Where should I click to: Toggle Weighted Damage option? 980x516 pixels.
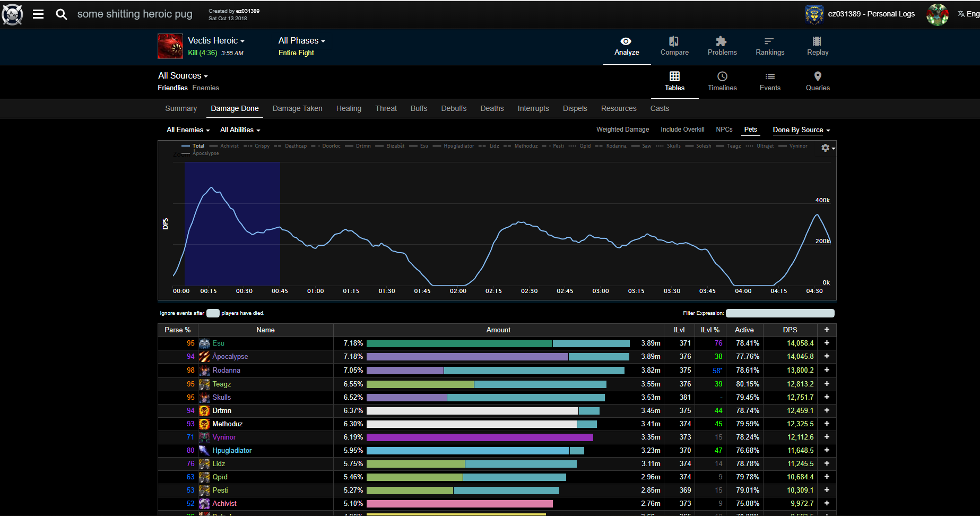point(622,130)
